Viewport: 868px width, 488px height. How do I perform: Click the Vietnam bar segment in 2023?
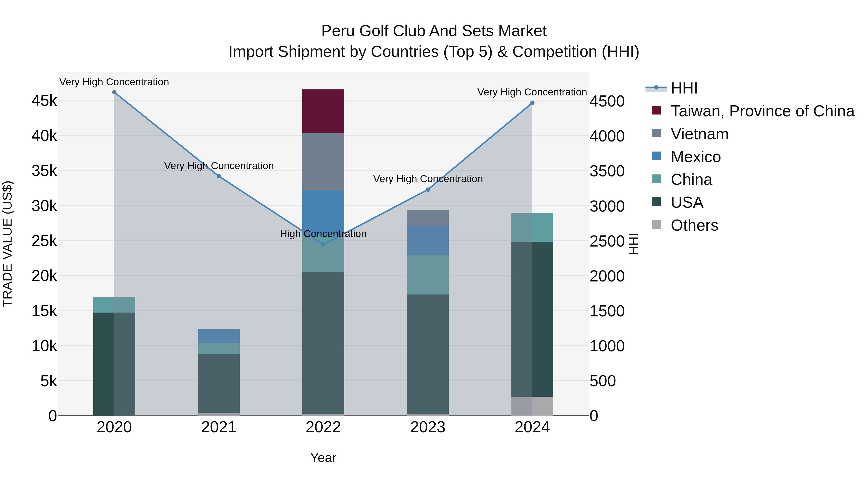pyautogui.click(x=427, y=218)
